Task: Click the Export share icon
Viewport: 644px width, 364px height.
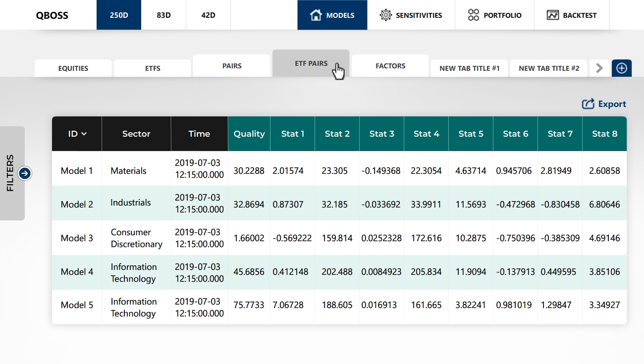Action: tap(588, 104)
